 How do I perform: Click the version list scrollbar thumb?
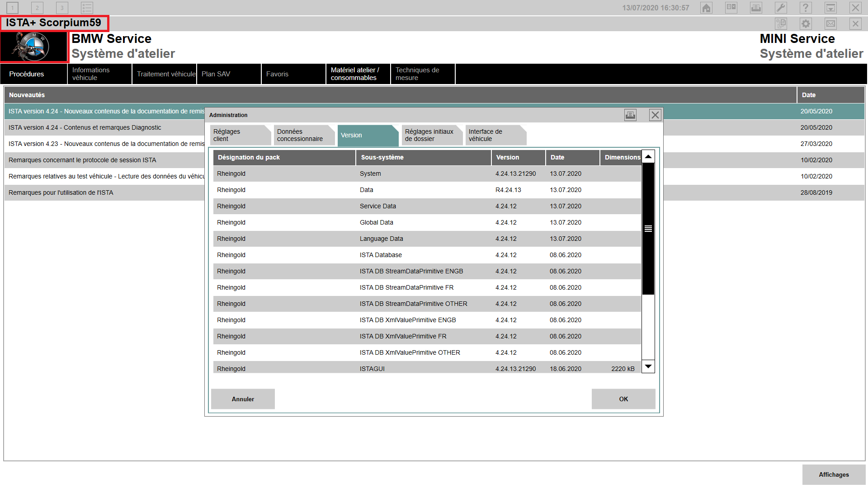[x=648, y=229]
